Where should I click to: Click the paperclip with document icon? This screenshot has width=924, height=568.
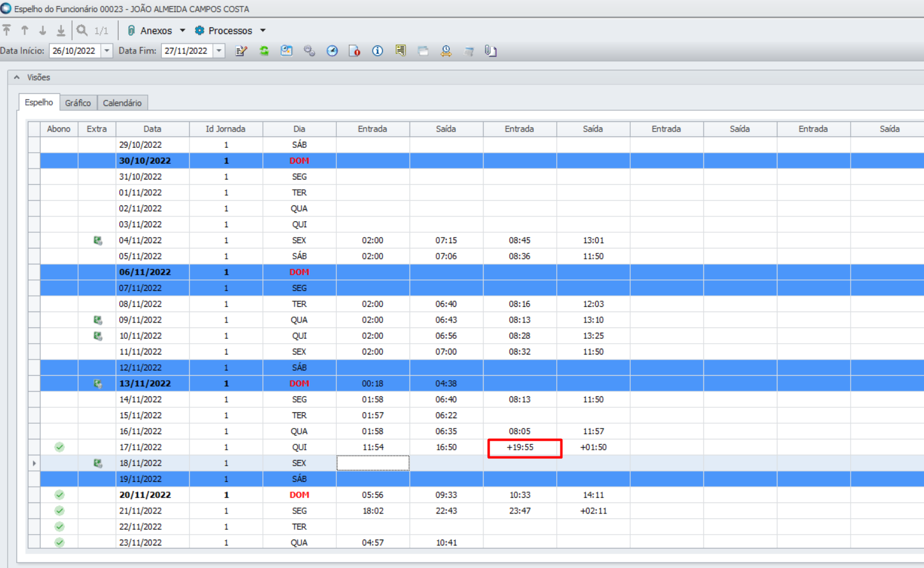click(491, 51)
